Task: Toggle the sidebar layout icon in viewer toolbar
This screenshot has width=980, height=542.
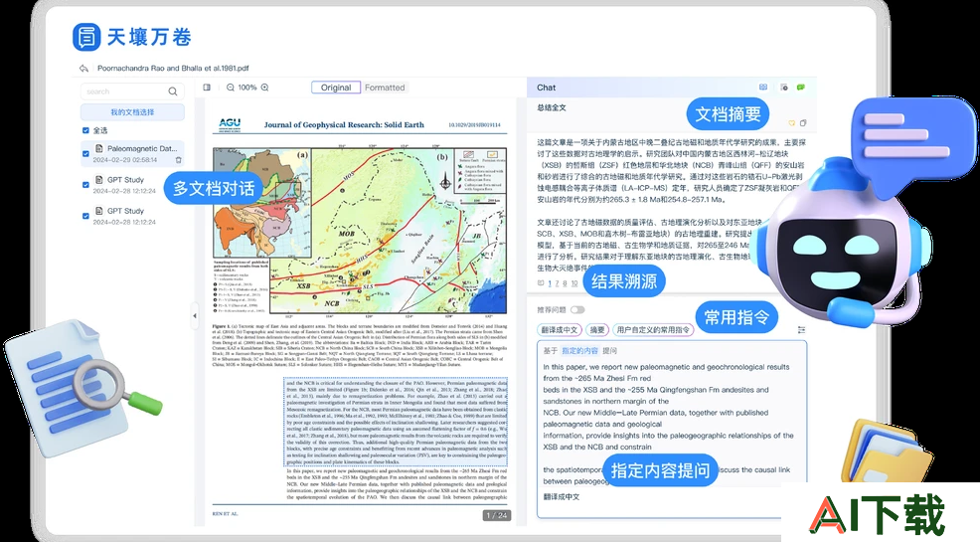Action: [207, 88]
